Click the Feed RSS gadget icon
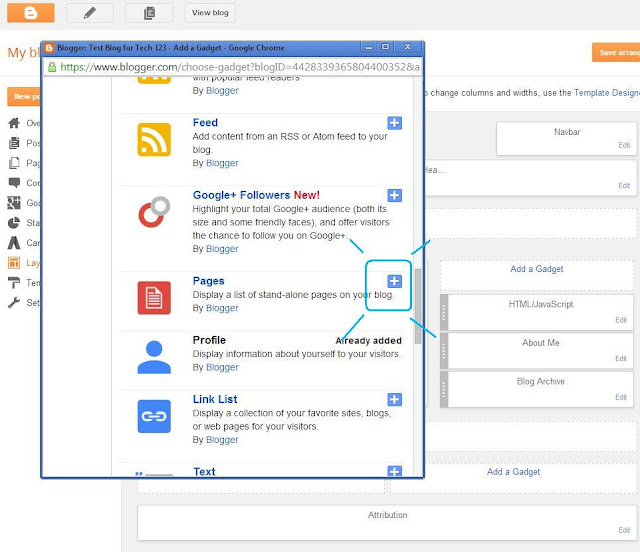Image resolution: width=640 pixels, height=552 pixels. pyautogui.click(x=154, y=139)
